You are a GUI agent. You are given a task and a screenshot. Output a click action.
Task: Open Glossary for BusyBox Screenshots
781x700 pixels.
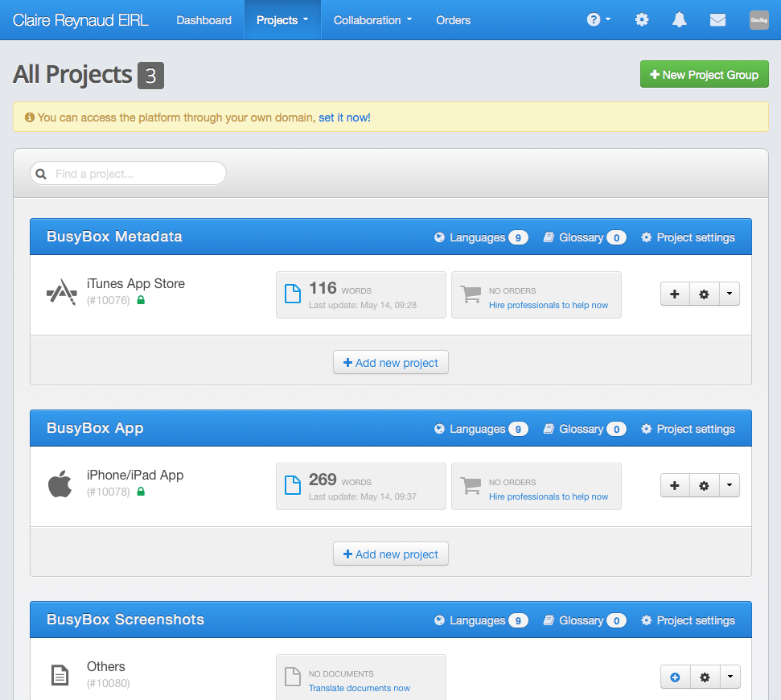585,620
